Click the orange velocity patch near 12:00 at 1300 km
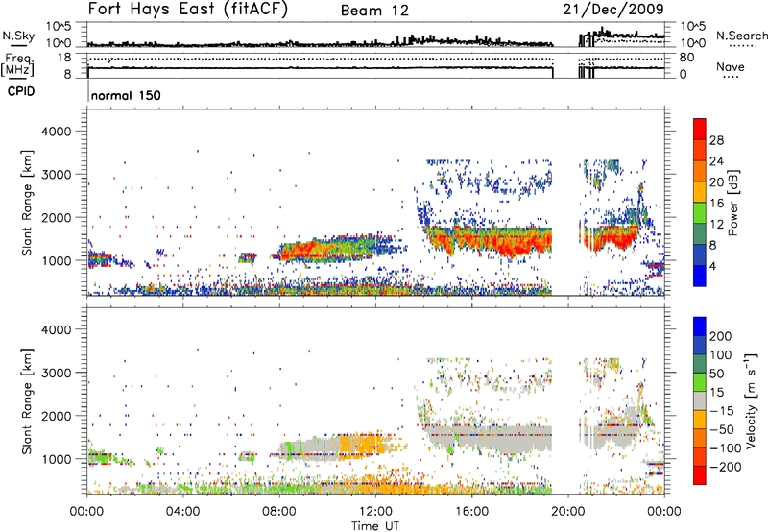This screenshot has height=532, width=768. click(363, 445)
